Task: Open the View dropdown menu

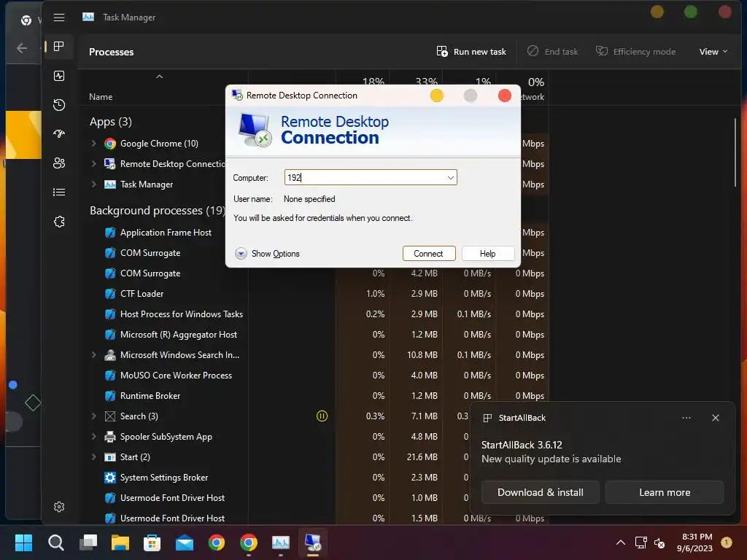Action: 713,52
